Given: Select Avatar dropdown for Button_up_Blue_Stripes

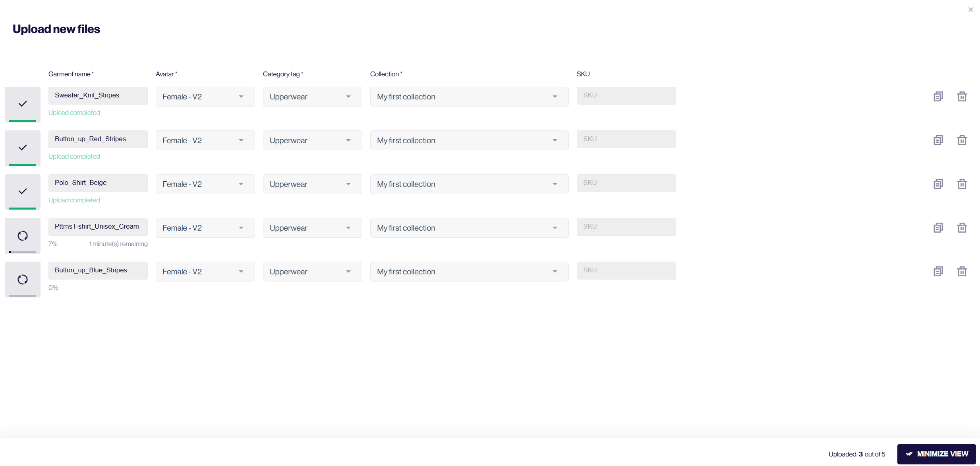Looking at the screenshot, I should click(x=201, y=272).
